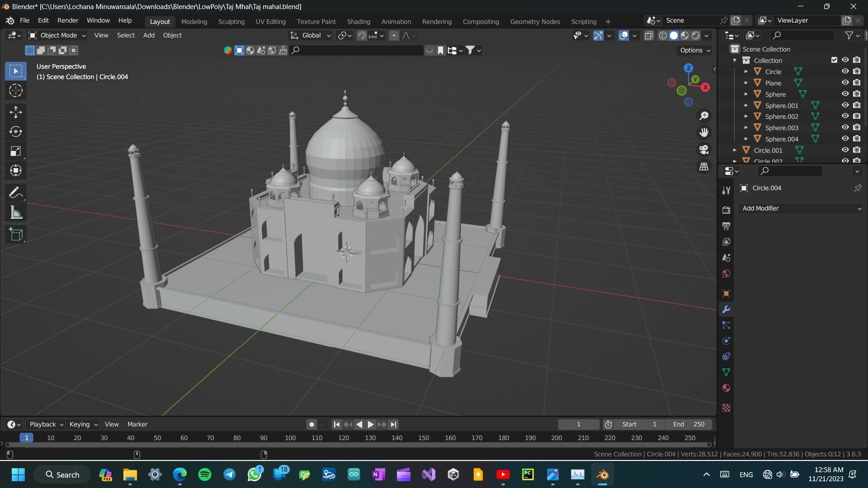Select the Add Cube tool
868x488 pixels.
pos(16,235)
